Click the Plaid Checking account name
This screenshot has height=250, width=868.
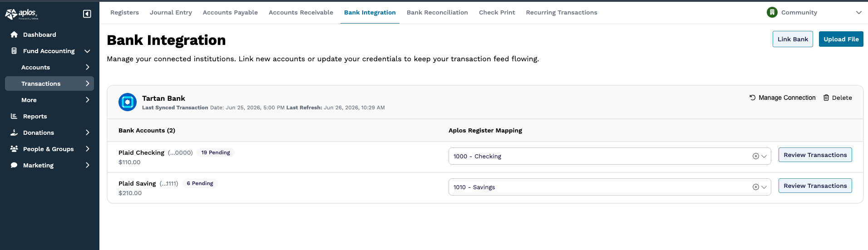141,152
